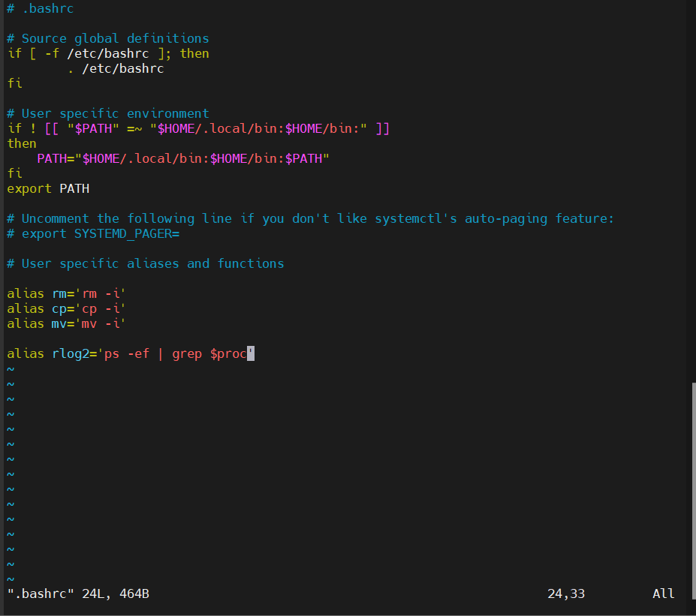
Task: Click the terminal's vertical scrollbar thumb
Action: point(694,491)
